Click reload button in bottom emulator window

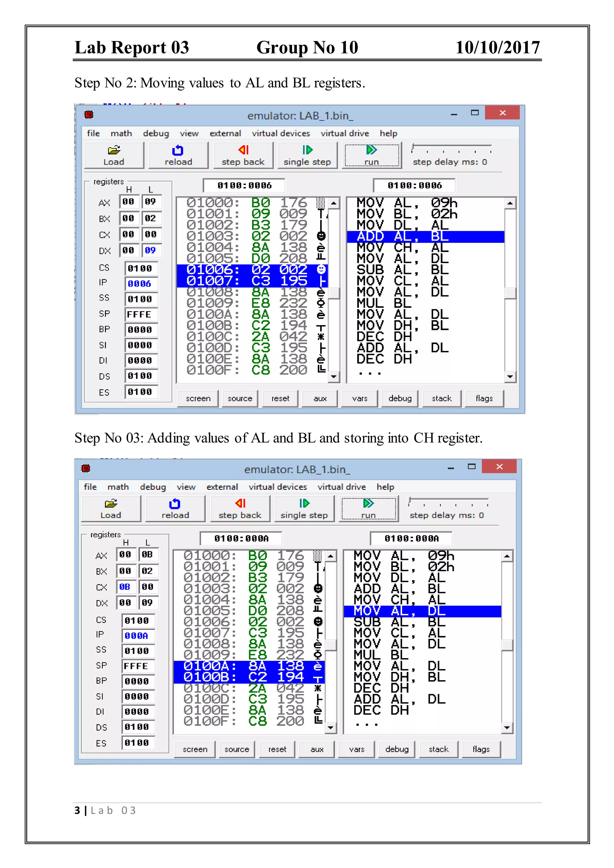pos(175,508)
